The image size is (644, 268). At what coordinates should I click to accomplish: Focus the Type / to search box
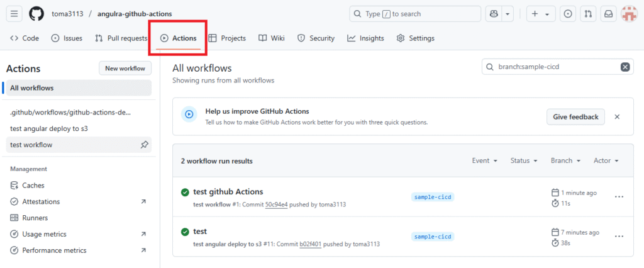coord(415,14)
